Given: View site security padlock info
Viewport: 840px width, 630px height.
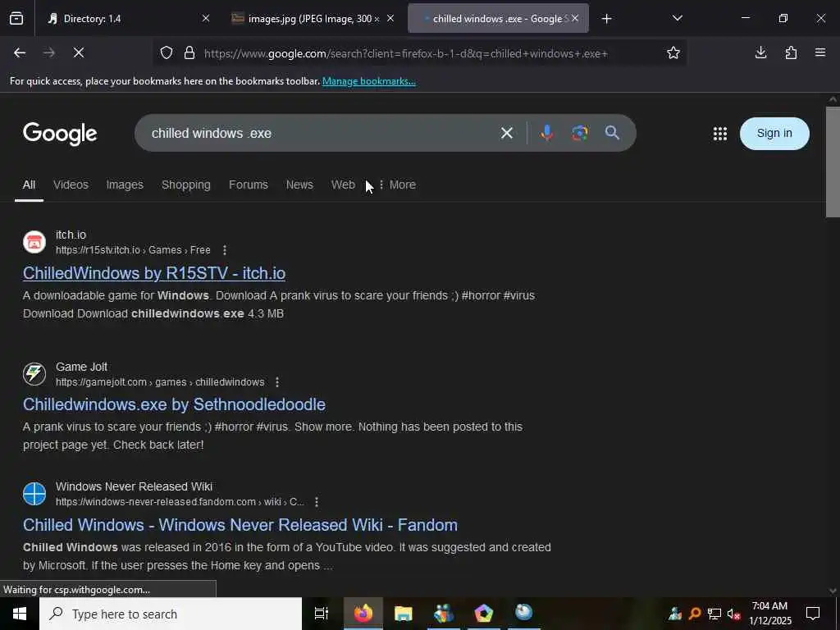Looking at the screenshot, I should tap(189, 53).
